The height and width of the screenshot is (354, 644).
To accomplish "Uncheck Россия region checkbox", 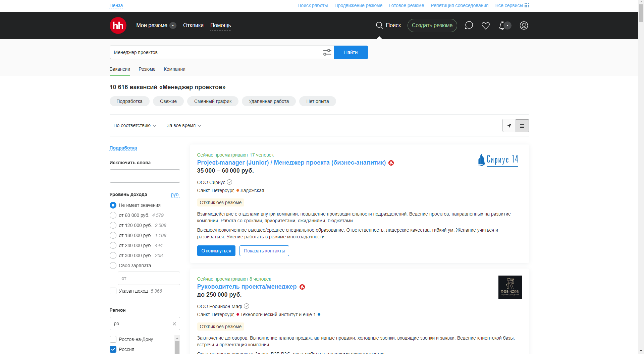I will click(113, 349).
